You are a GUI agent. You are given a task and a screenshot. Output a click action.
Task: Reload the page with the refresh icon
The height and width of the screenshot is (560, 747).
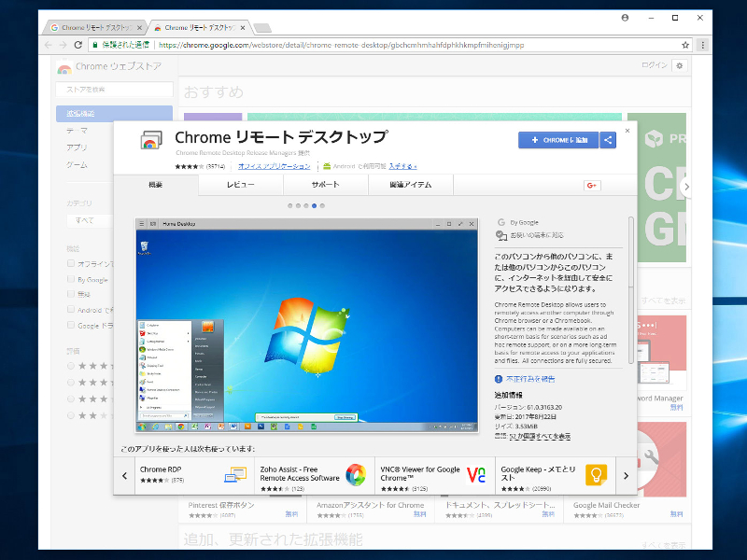(x=78, y=45)
